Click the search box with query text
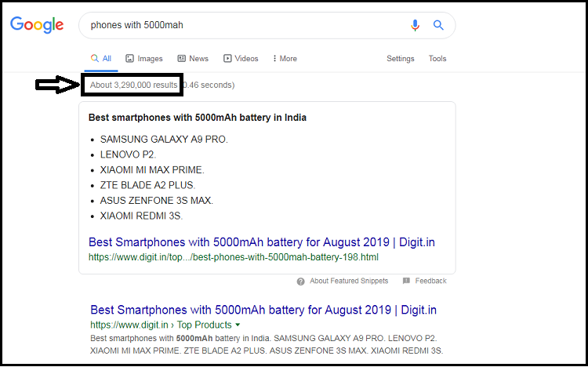 click(x=243, y=25)
